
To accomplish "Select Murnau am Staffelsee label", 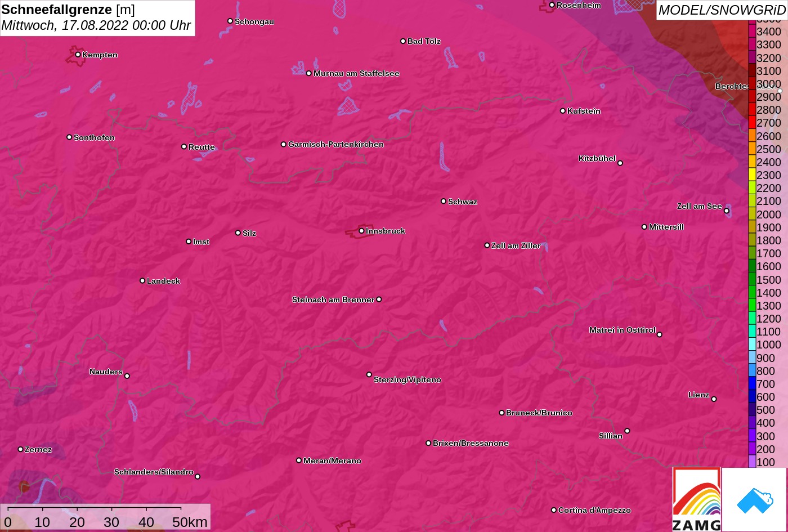I will (356, 73).
